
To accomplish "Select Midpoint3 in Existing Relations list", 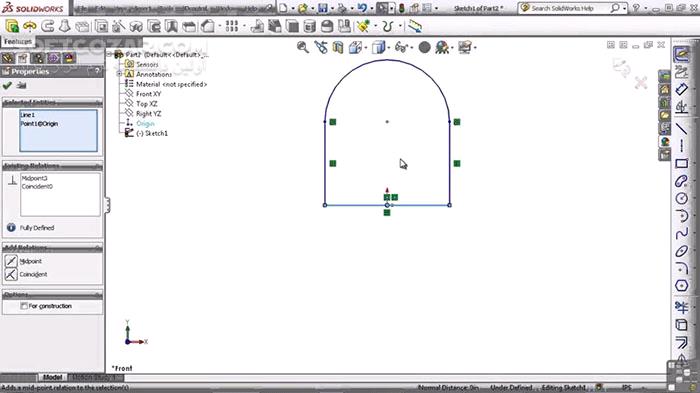I will pos(35,178).
